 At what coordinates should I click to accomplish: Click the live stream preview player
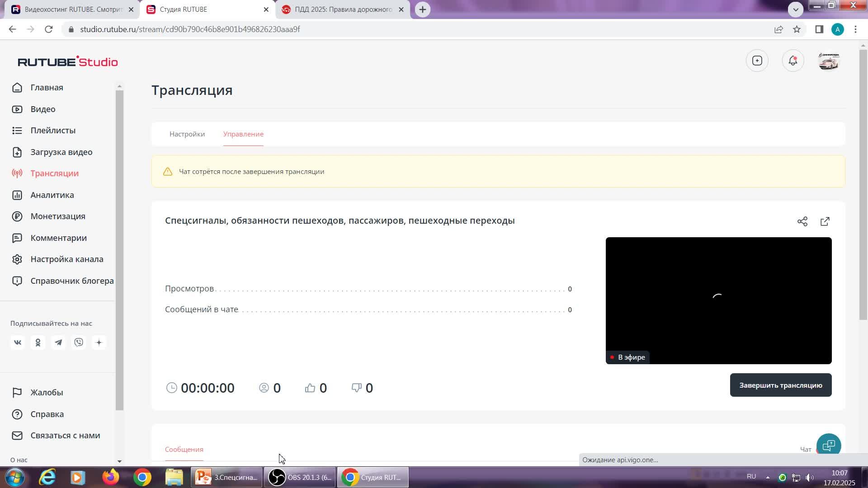point(718,300)
